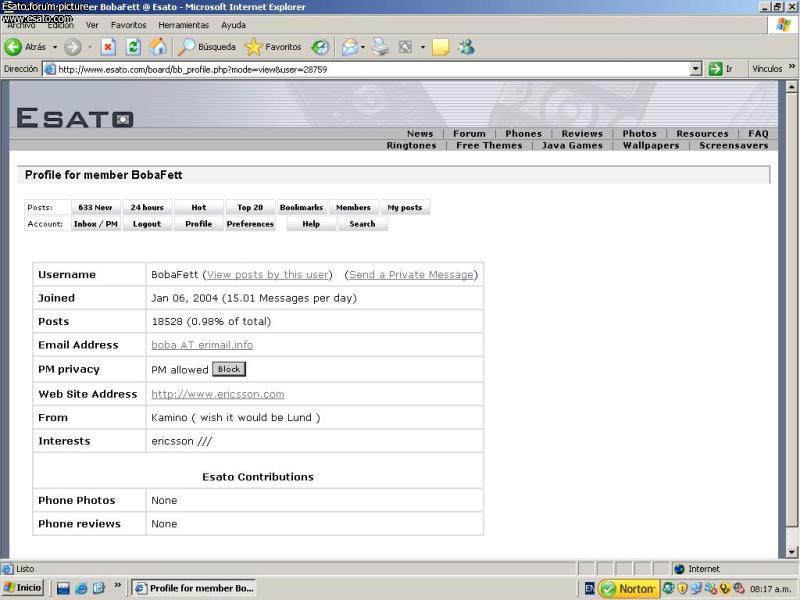The height and width of the screenshot is (600, 800).
Task: Click the forward navigation arrow icon
Action: click(72, 47)
